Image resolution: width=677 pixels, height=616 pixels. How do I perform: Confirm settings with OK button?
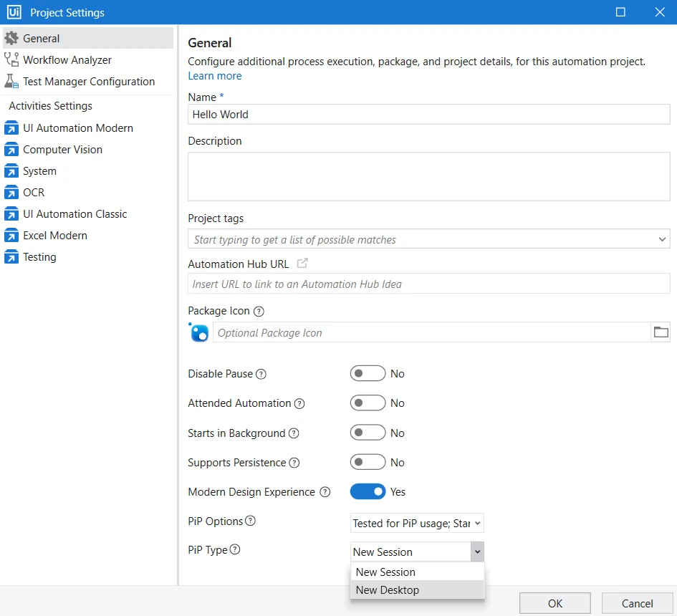(x=554, y=603)
